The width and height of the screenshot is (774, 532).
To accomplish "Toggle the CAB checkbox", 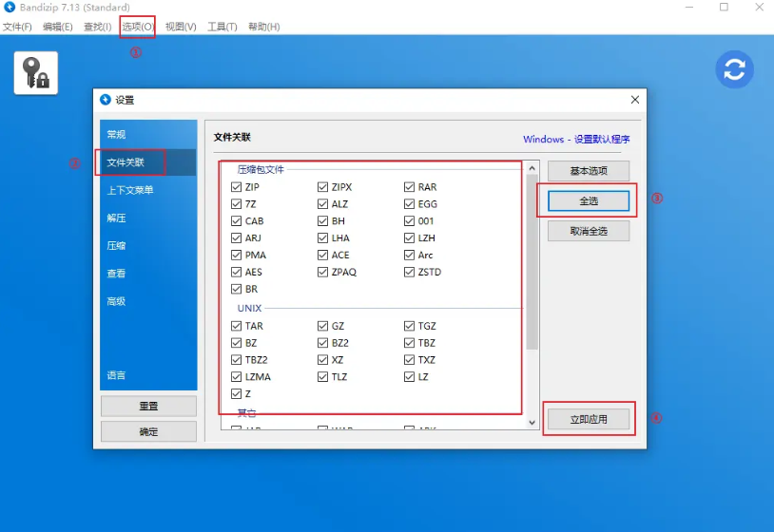I will tap(236, 221).
